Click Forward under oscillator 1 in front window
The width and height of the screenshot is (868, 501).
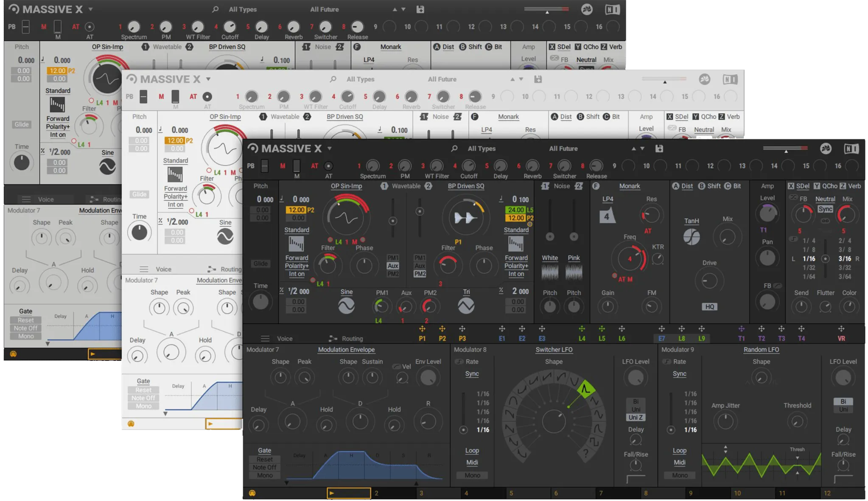[x=297, y=257]
